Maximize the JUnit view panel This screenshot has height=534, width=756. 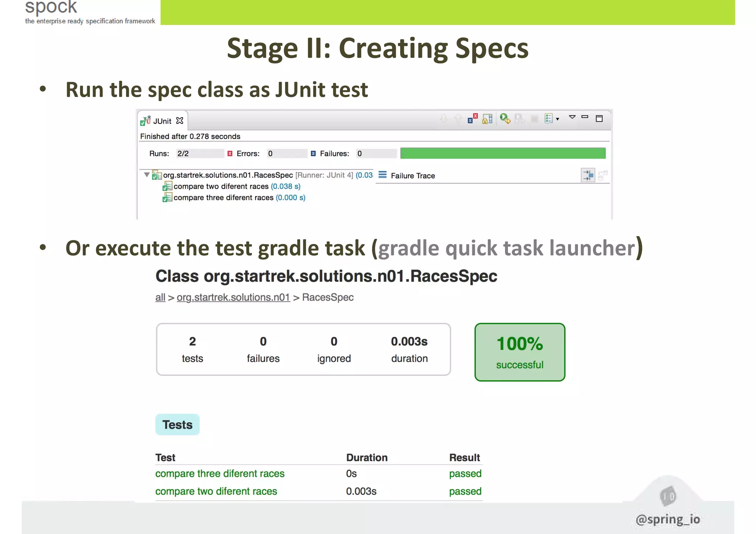[599, 118]
